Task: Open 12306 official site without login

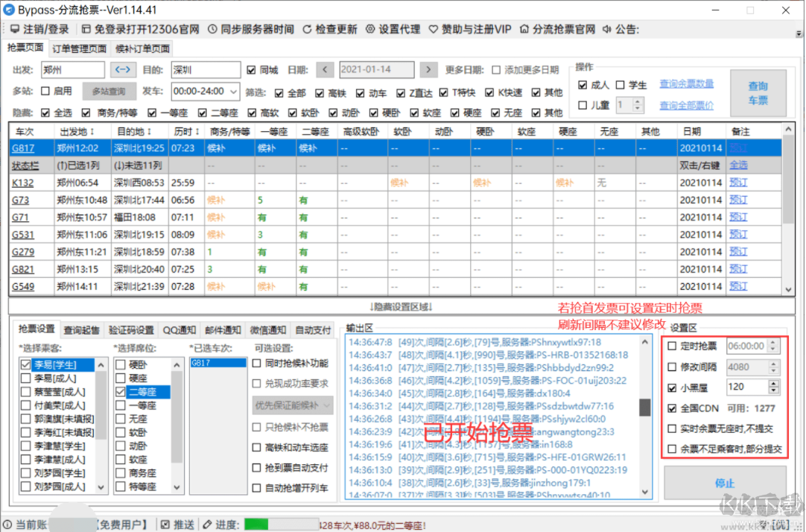Action: coord(86,29)
